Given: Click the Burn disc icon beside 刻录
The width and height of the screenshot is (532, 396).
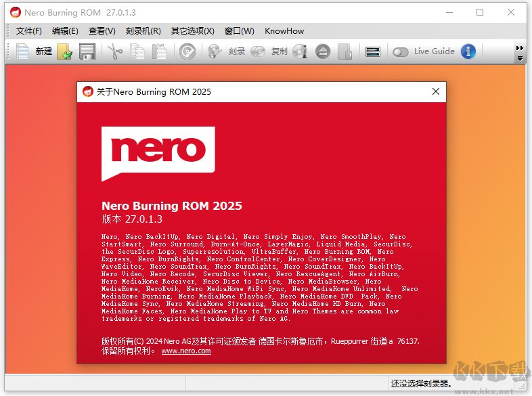Looking at the screenshot, I should pyautogui.click(x=215, y=51).
